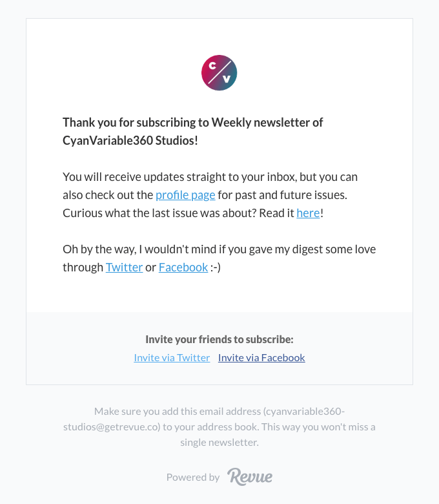Share the digest through the Facebook link
This screenshot has width=439, height=504.
pyautogui.click(x=183, y=268)
